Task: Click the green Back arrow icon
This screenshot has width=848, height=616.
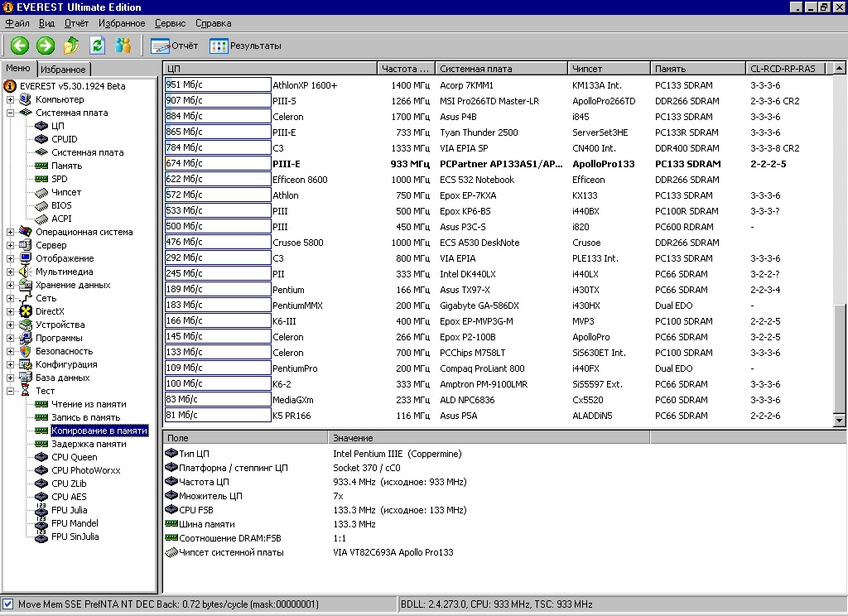Action: tap(19, 46)
